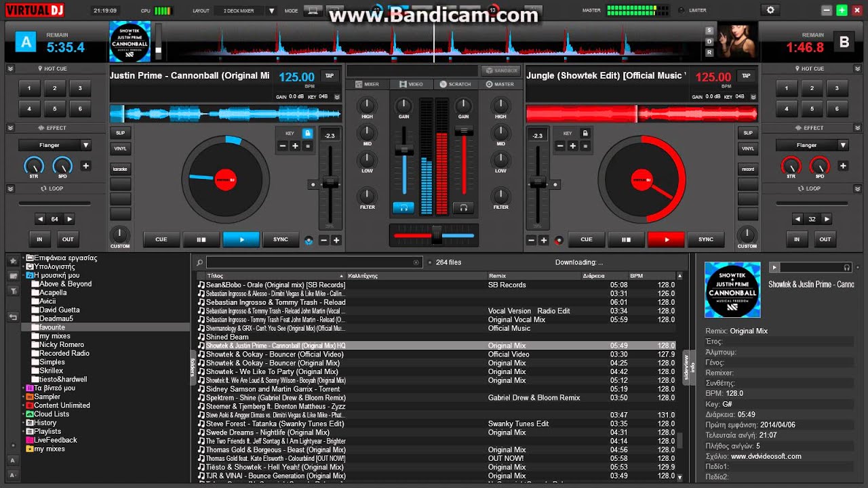Open the vertical sideview tab
The height and width of the screenshot is (488, 868).
685,367
